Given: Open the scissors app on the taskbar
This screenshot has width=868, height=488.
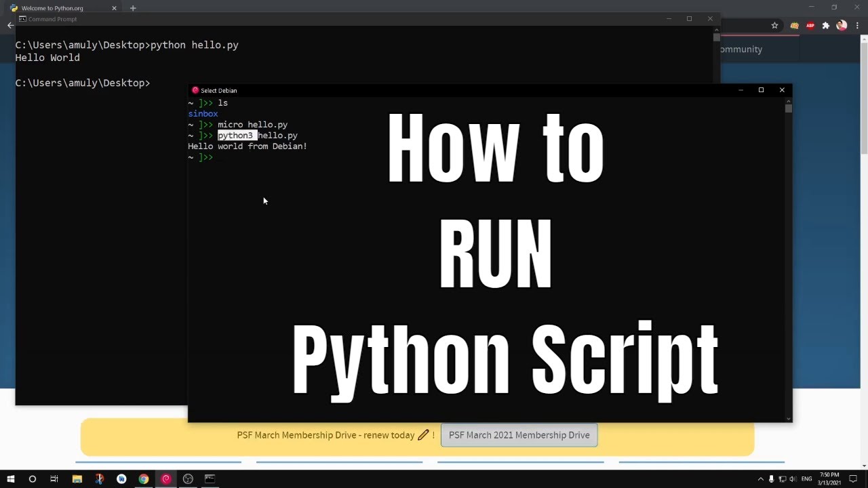Looking at the screenshot, I should [x=99, y=479].
